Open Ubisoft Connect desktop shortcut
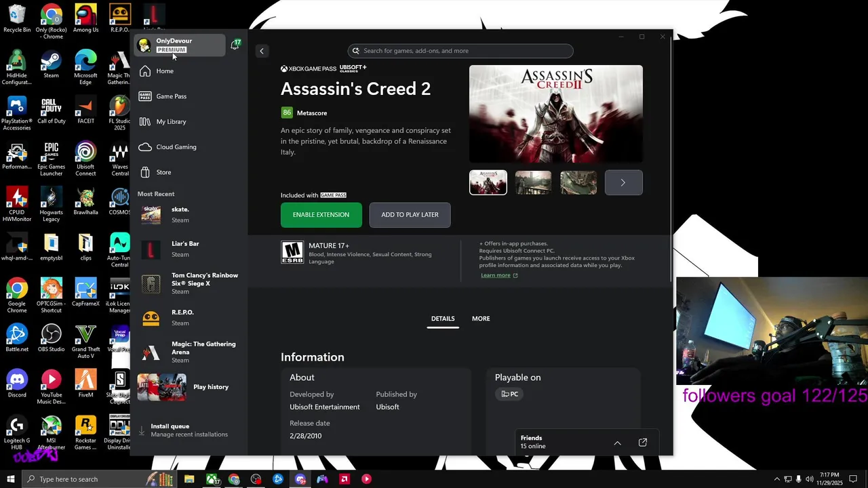Image resolution: width=868 pixels, height=488 pixels. click(85, 159)
